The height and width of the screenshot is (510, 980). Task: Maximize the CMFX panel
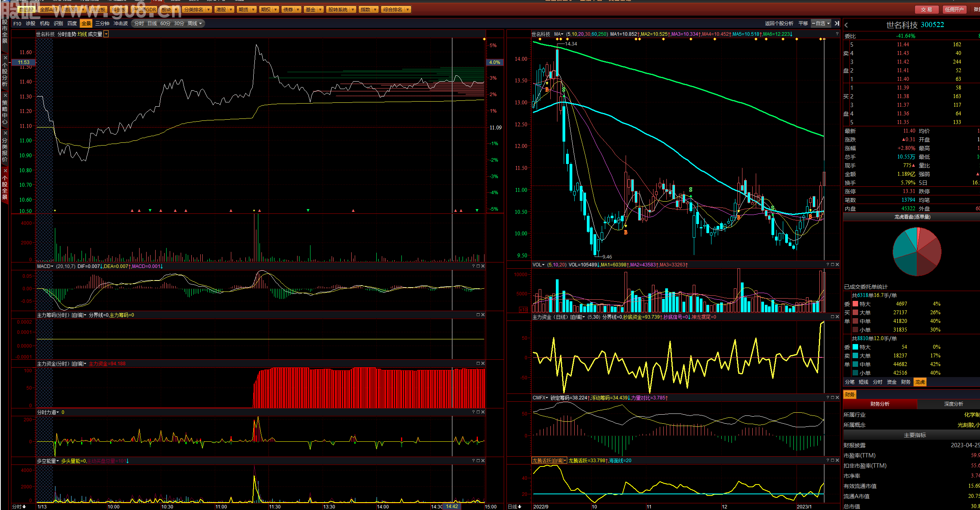coord(832,397)
